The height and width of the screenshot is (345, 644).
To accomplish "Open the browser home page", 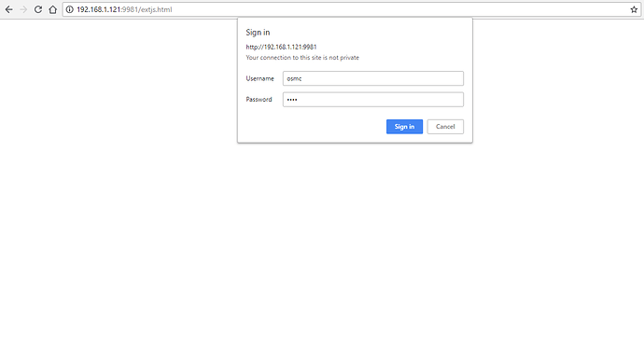I will pos(53,9).
